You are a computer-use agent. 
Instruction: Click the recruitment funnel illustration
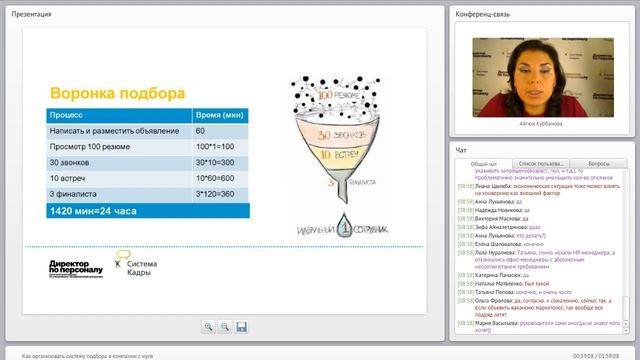coord(339,157)
